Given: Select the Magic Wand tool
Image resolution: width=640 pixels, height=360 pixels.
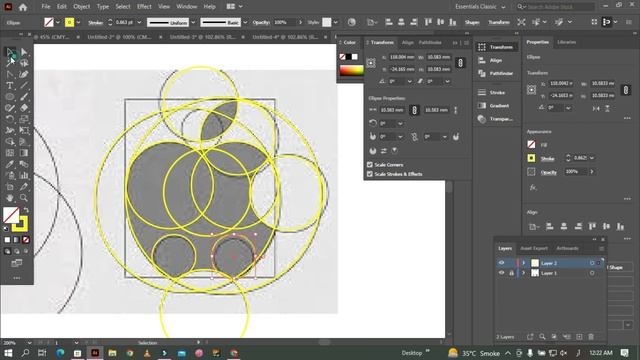Looking at the screenshot, I should coord(10,63).
